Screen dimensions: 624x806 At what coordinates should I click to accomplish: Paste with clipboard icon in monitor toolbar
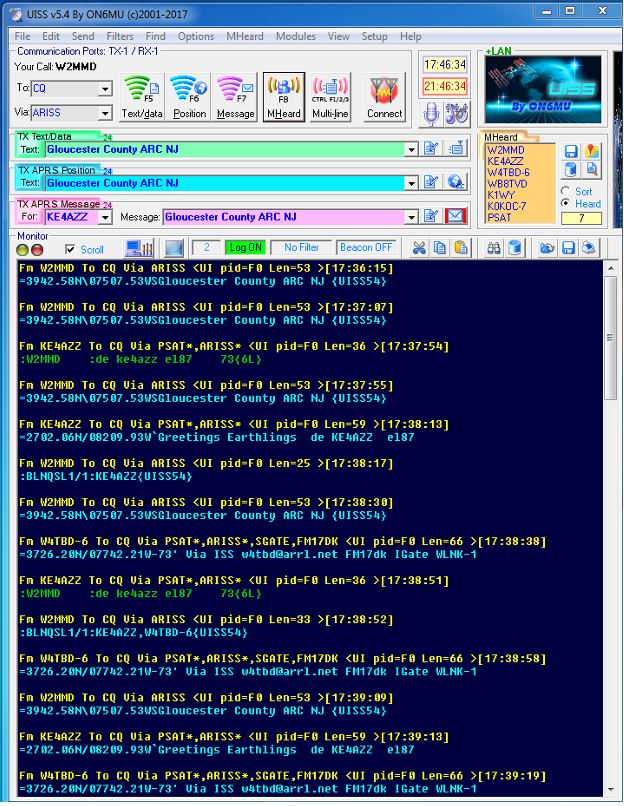[x=461, y=248]
